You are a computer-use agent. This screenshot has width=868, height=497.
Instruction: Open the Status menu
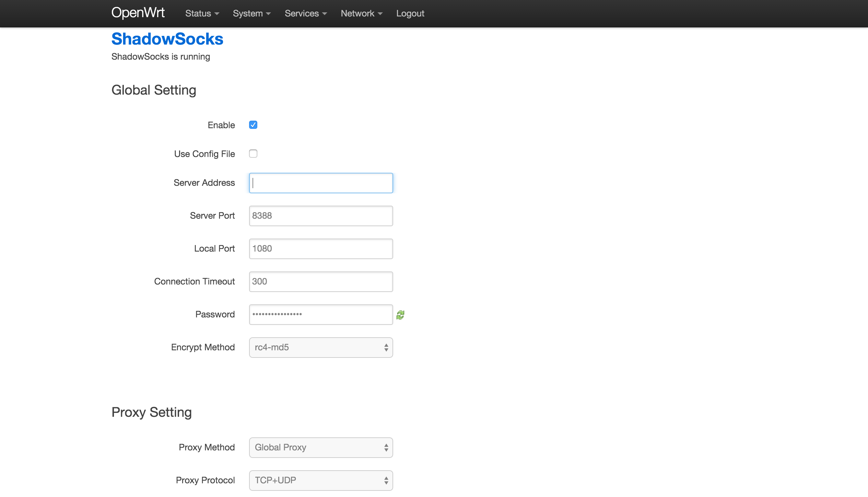(202, 13)
